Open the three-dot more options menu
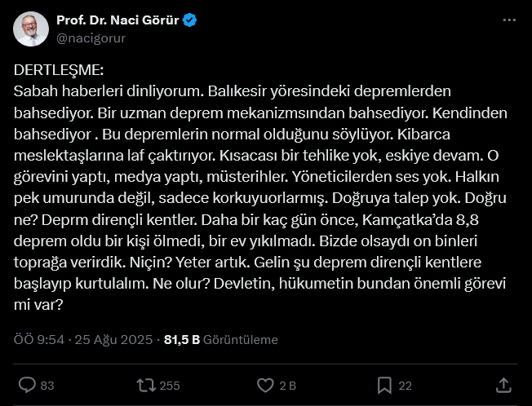 click(x=509, y=20)
